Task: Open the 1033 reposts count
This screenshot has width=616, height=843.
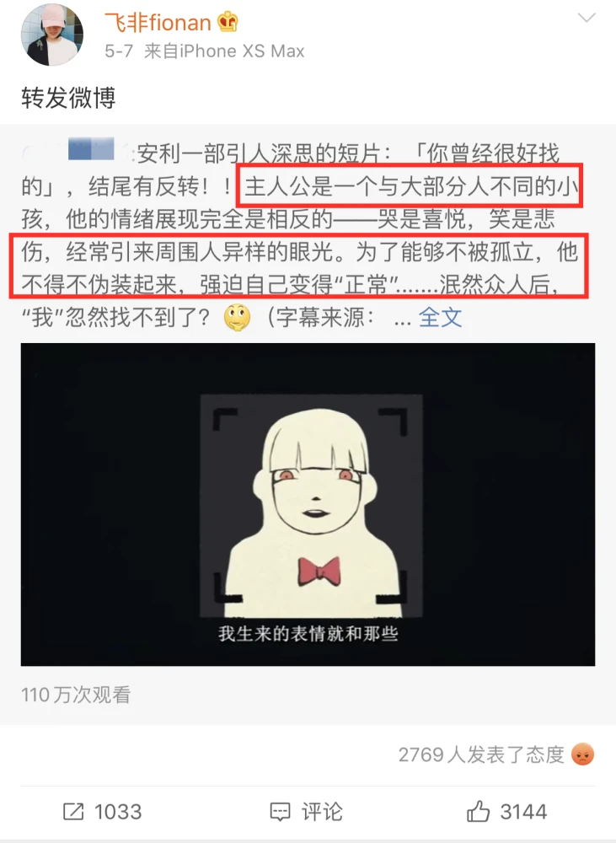Action: pos(118,812)
